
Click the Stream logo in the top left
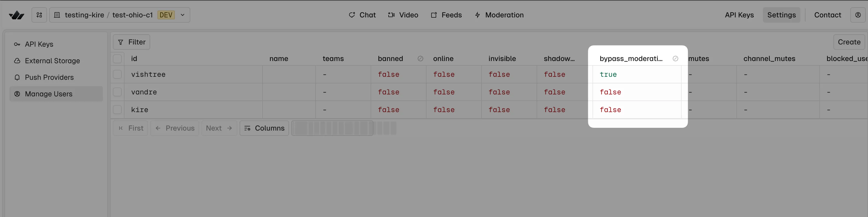[16, 15]
